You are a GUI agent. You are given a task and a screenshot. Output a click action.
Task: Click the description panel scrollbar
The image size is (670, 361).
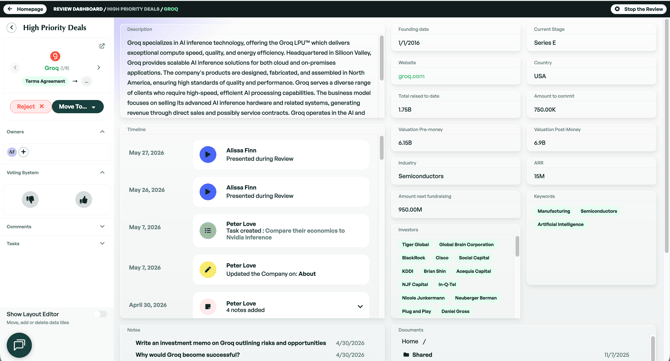(x=382, y=58)
